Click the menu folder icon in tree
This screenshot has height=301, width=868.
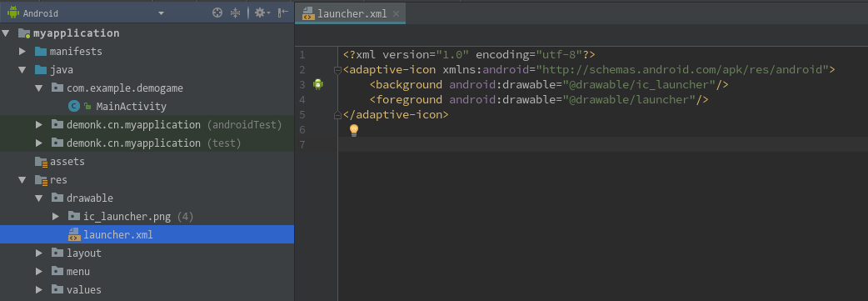(57, 271)
